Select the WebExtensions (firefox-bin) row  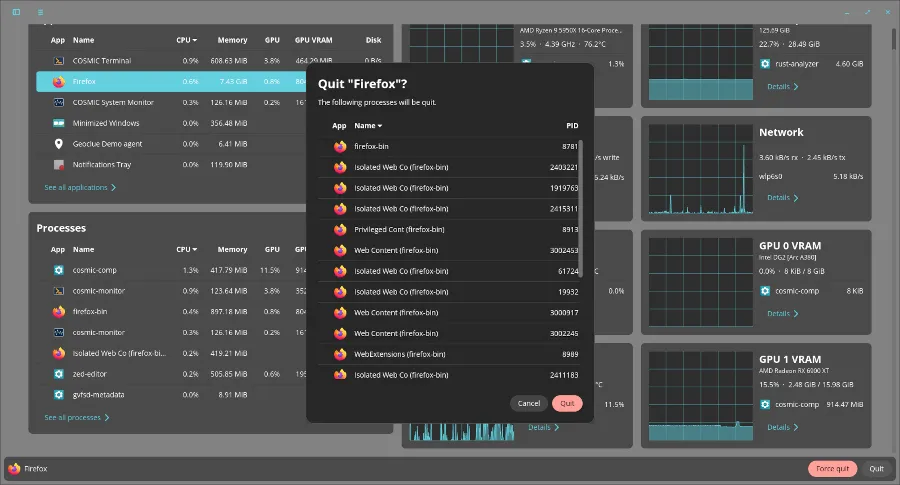coord(449,355)
